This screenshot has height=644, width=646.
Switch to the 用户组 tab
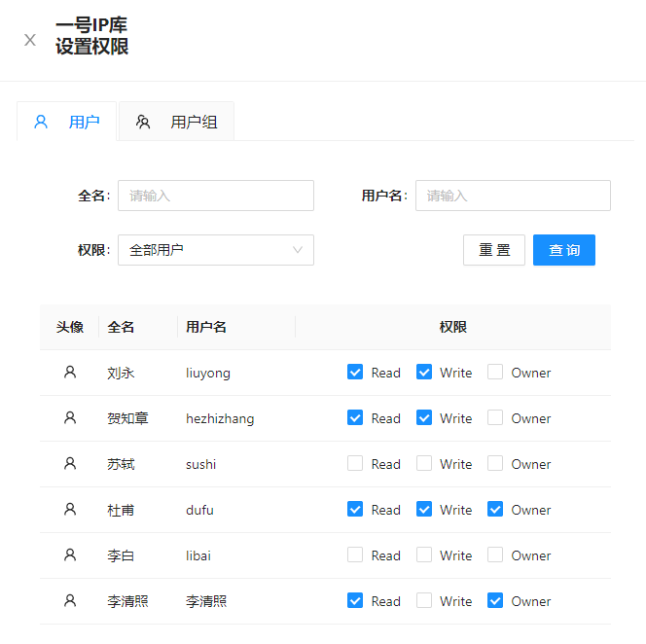pyautogui.click(x=176, y=122)
